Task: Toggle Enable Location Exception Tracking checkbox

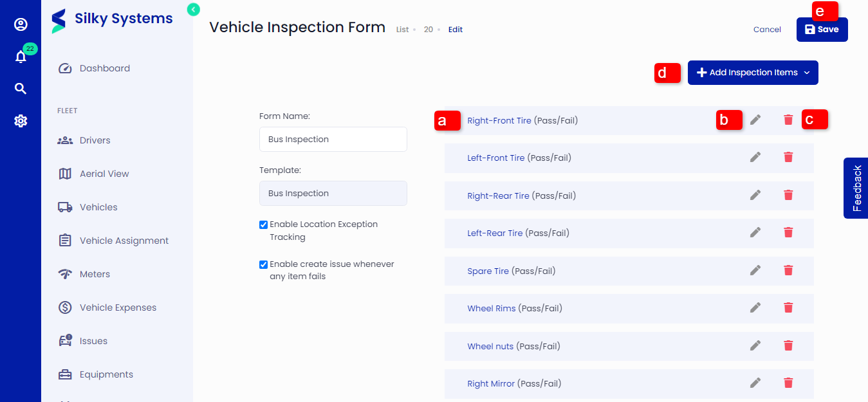Action: coord(264,224)
